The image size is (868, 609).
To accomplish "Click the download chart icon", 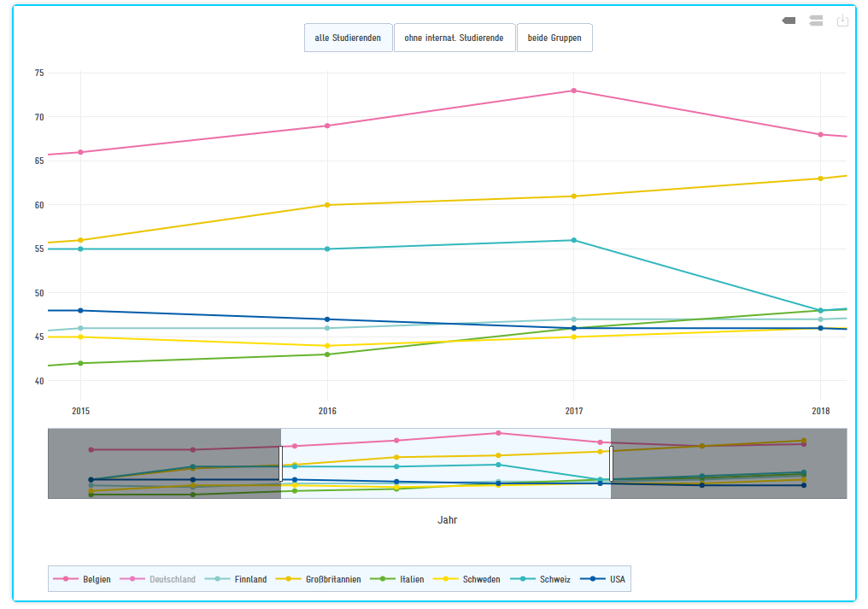I will click(x=842, y=20).
